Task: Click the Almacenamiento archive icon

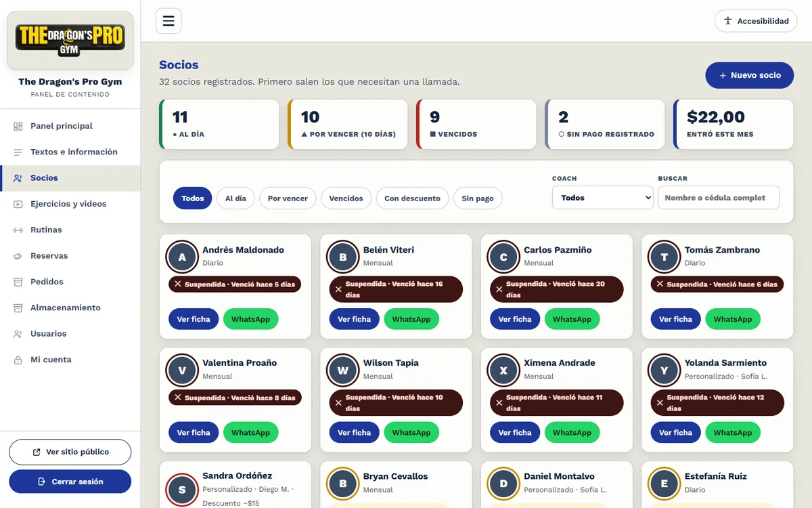Action: [18, 308]
